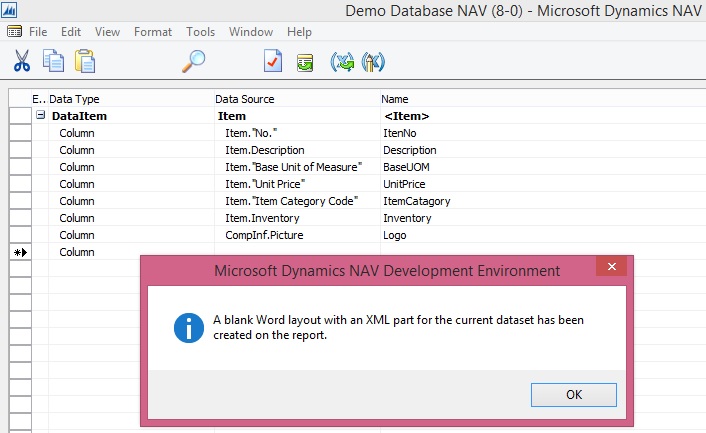706x433 pixels.
Task: Click the green refresh toolbar icon
Action: click(x=305, y=62)
